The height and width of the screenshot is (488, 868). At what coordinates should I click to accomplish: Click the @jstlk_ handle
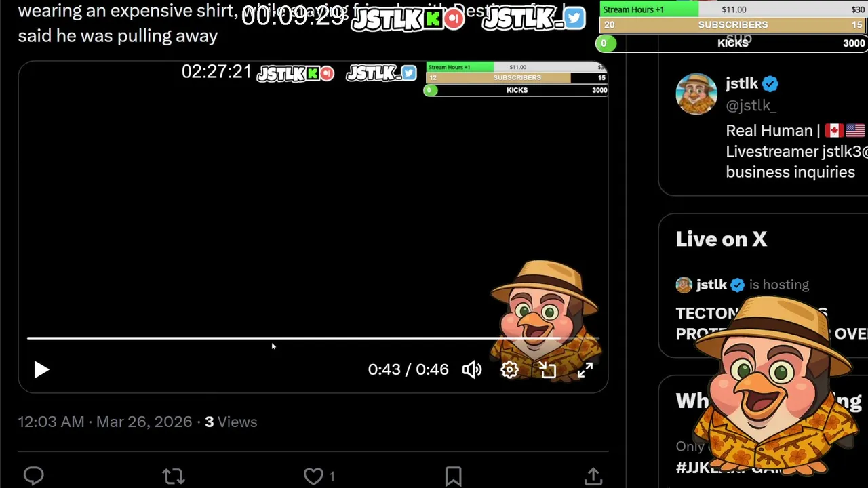tap(751, 106)
